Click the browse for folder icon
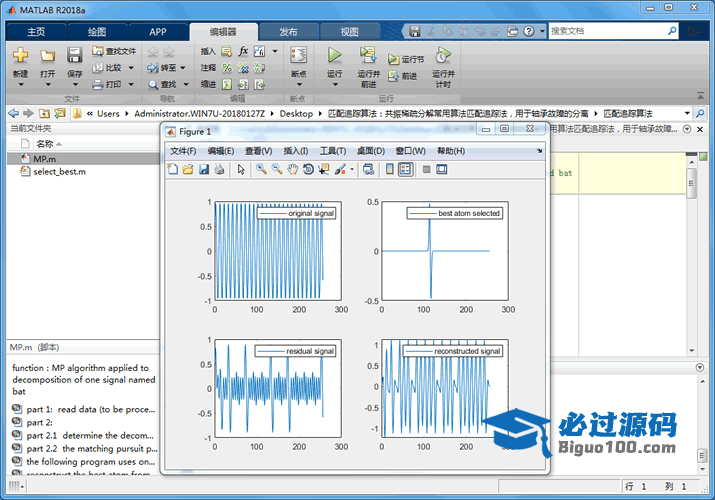This screenshot has height=500, width=715. [x=60, y=113]
